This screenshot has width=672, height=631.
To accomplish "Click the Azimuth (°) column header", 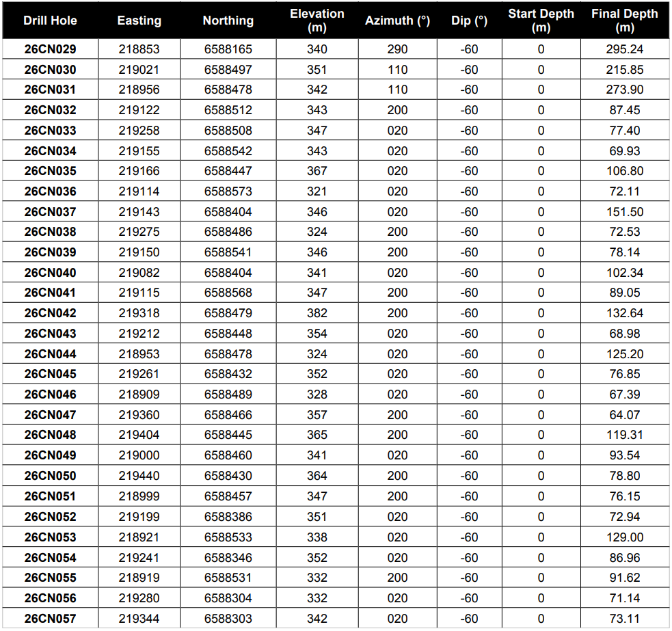I will pos(397,21).
